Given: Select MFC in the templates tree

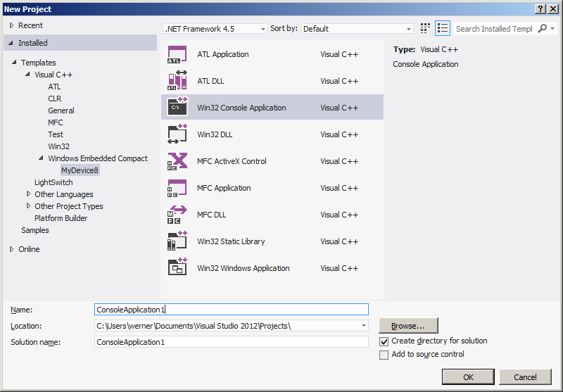Looking at the screenshot, I should click(56, 122).
